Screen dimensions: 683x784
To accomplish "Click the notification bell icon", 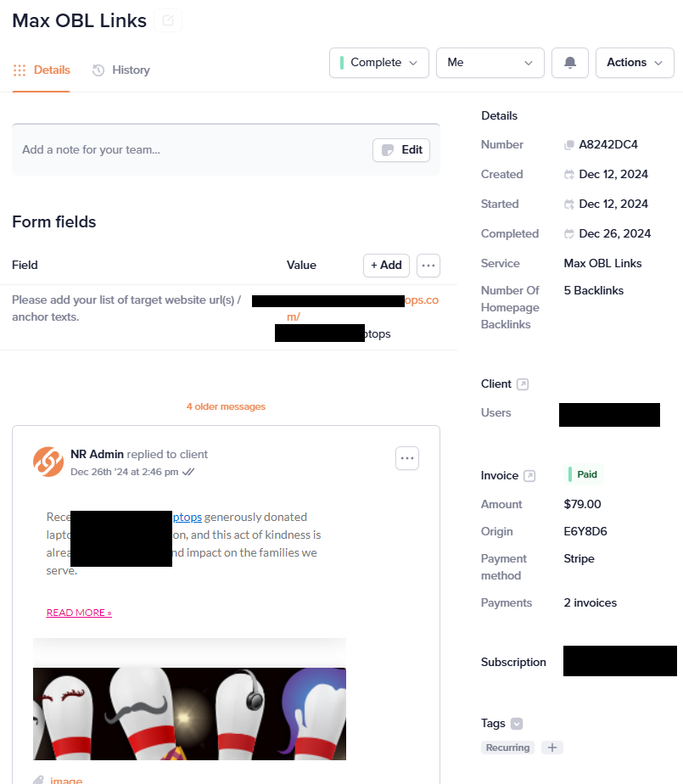I will (570, 63).
